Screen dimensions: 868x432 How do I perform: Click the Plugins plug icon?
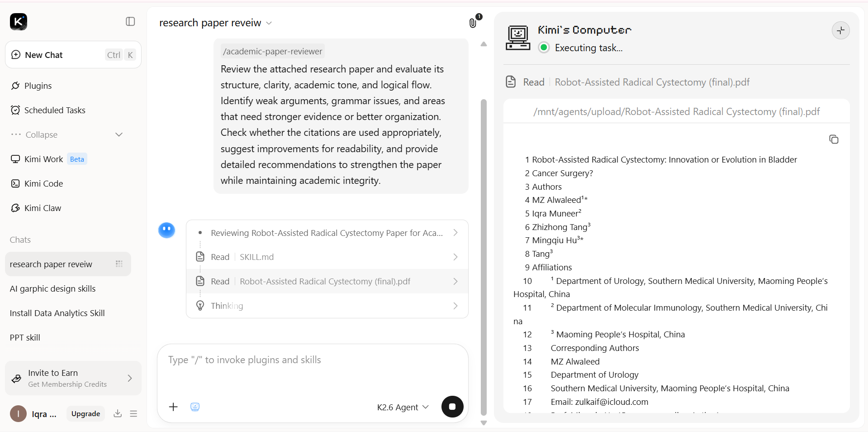click(x=15, y=86)
